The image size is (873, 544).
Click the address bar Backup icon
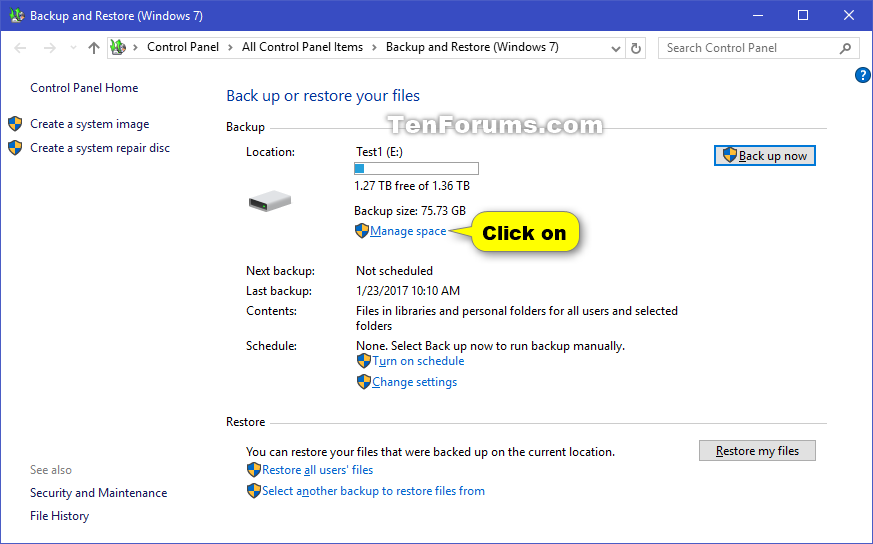(x=117, y=47)
